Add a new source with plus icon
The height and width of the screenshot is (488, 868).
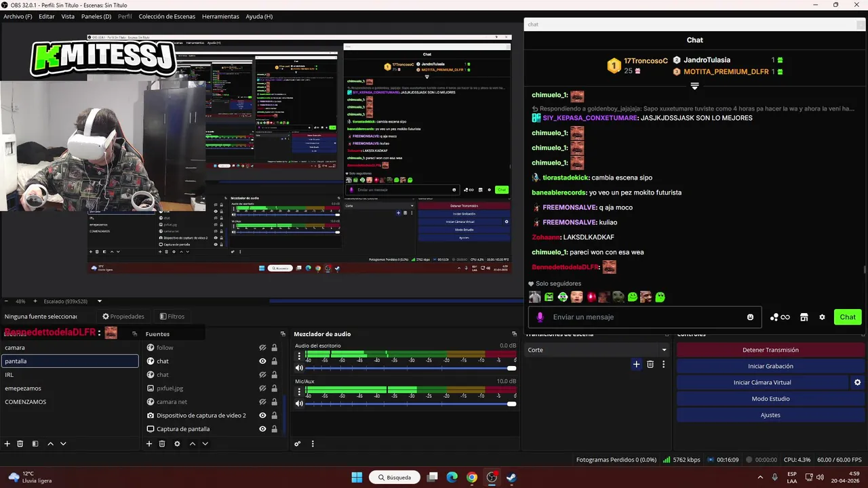[x=149, y=444]
